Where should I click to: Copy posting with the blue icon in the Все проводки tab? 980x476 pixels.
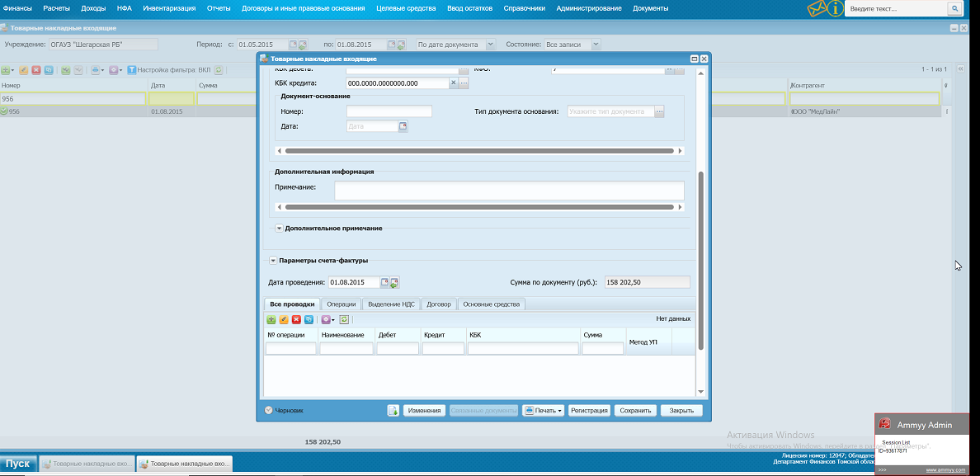tap(309, 319)
